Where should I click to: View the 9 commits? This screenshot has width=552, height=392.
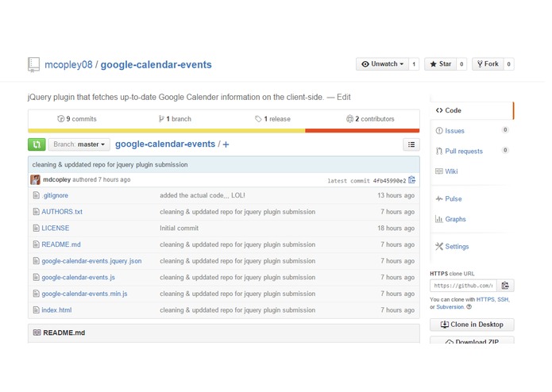(x=77, y=119)
